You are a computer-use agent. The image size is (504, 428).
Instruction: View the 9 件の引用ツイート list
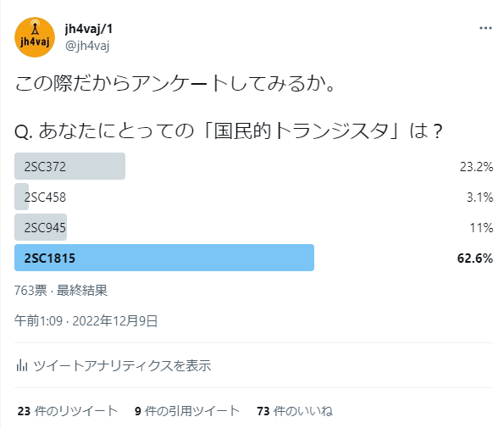187,411
